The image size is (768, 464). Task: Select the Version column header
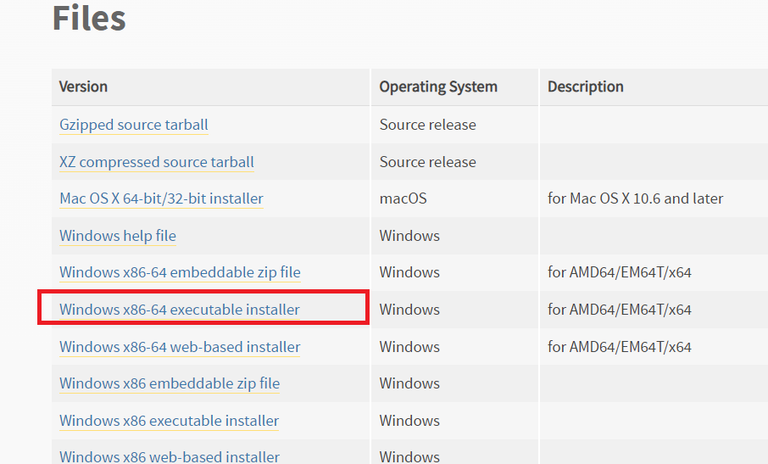pyautogui.click(x=83, y=87)
